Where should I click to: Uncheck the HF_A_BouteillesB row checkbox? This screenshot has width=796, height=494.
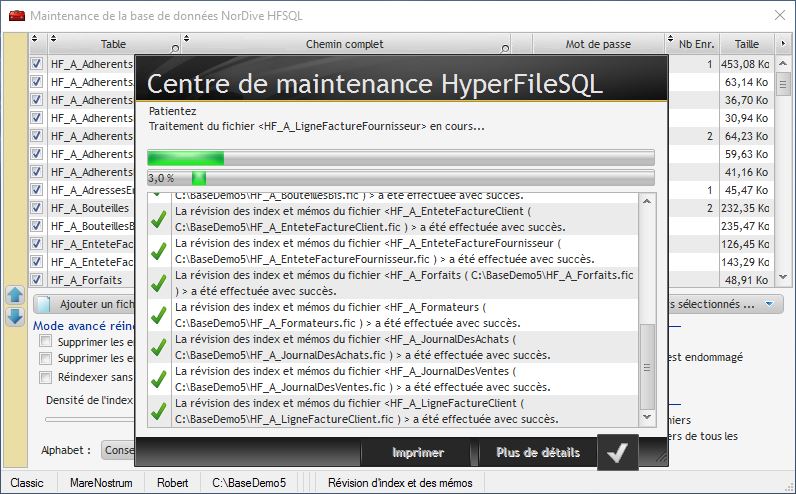pos(37,225)
